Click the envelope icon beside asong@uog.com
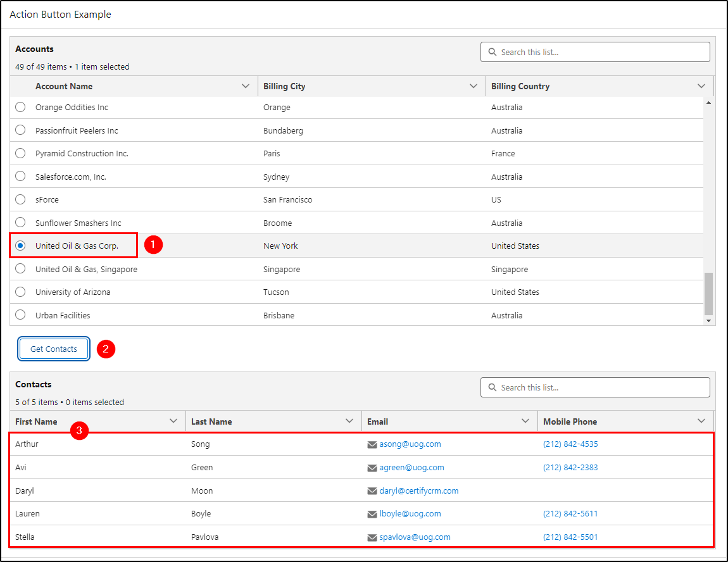The image size is (728, 562). pyautogui.click(x=372, y=444)
